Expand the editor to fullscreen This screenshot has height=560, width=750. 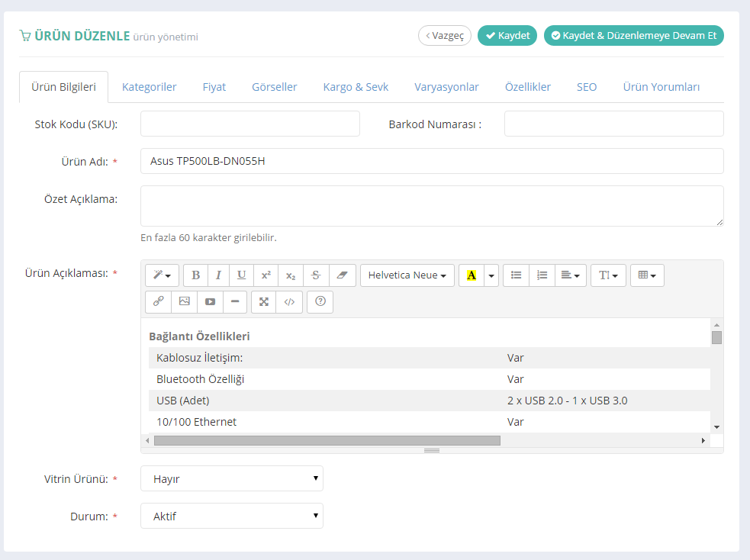pos(264,301)
